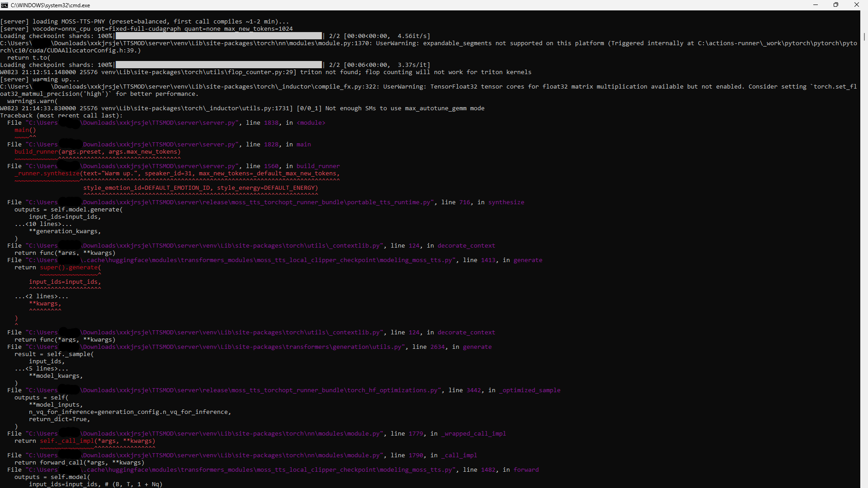The width and height of the screenshot is (868, 488).
Task: Click 'return self._call_impl(*args, **kwargs)' line
Action: pyautogui.click(x=85, y=441)
